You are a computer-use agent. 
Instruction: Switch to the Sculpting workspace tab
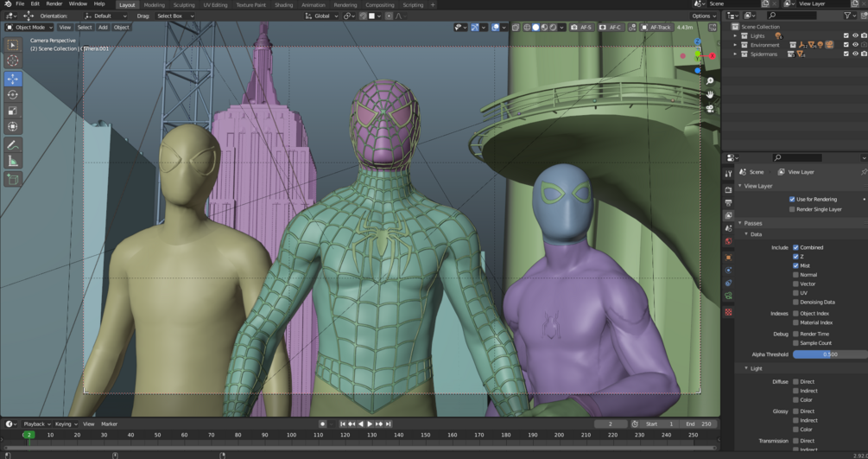point(184,5)
